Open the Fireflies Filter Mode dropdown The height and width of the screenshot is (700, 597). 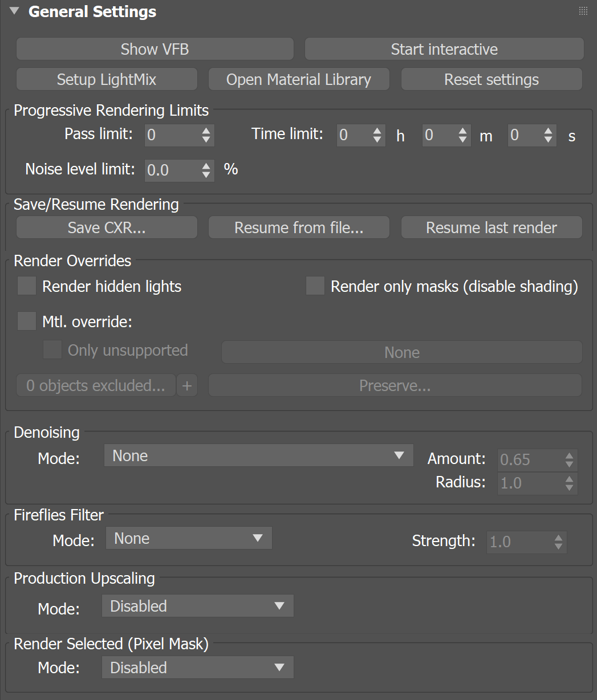point(189,538)
